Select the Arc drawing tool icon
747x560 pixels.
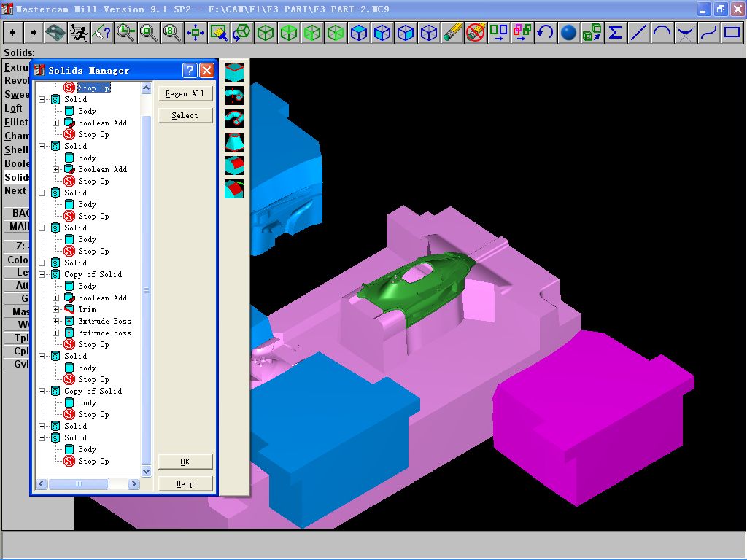tap(662, 33)
